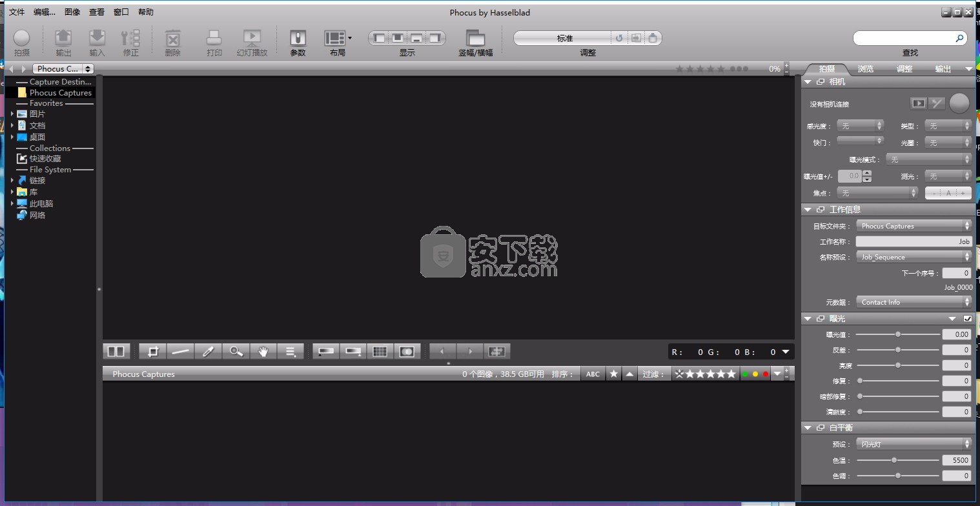Adjust the 曝光值 slider

tap(898, 334)
